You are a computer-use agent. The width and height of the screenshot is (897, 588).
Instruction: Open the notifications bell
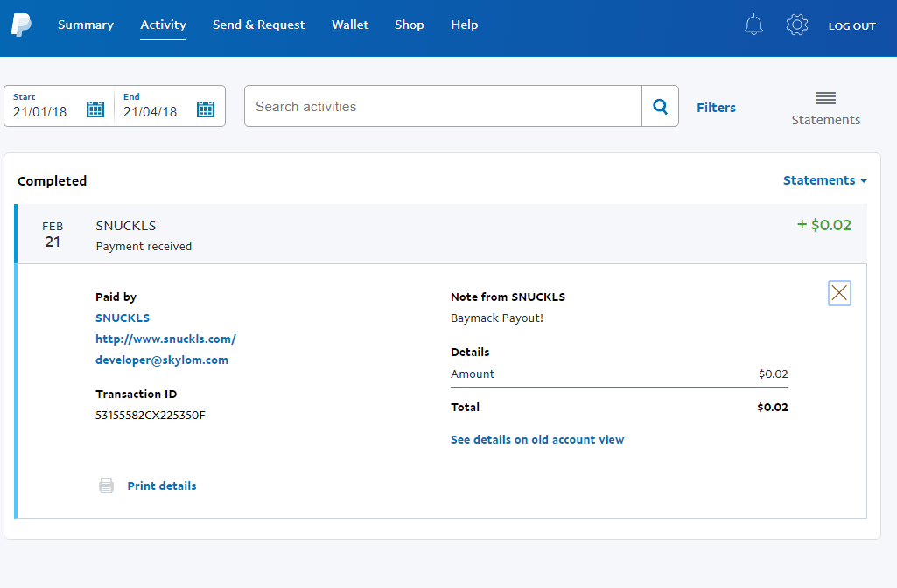753,24
